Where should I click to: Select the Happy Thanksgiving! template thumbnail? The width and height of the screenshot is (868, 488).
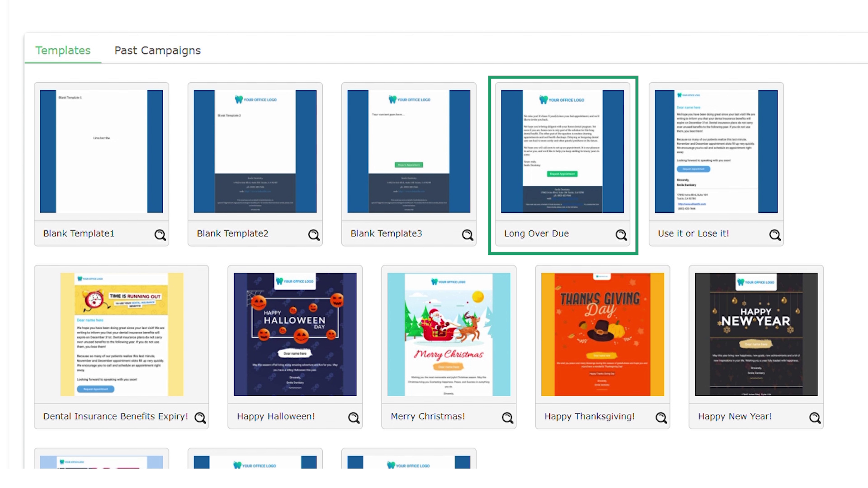click(602, 333)
